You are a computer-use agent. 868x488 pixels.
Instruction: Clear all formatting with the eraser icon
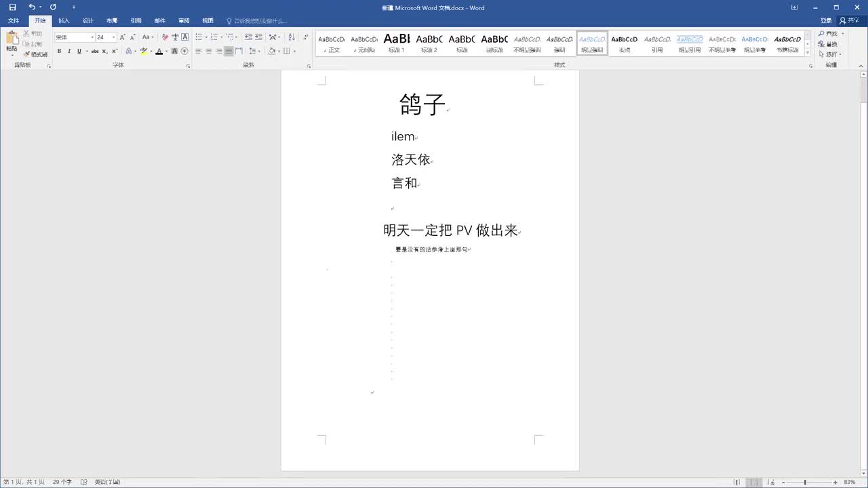tap(165, 37)
